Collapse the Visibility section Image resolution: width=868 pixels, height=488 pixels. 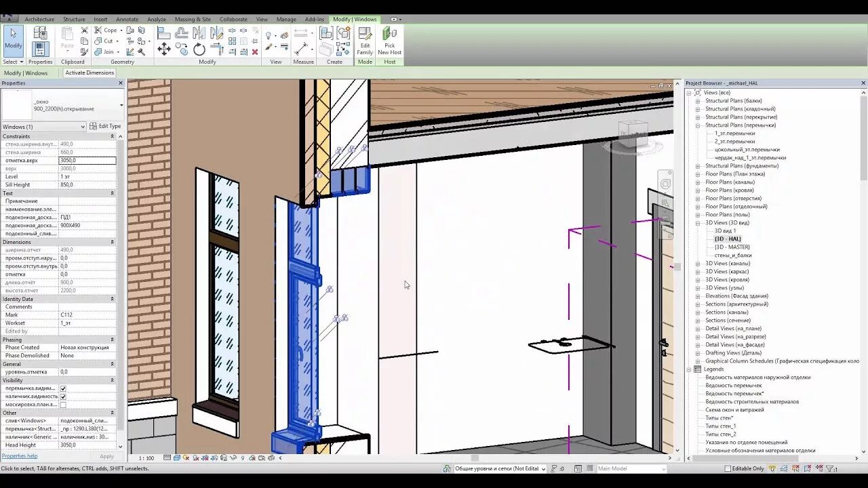[113, 380]
